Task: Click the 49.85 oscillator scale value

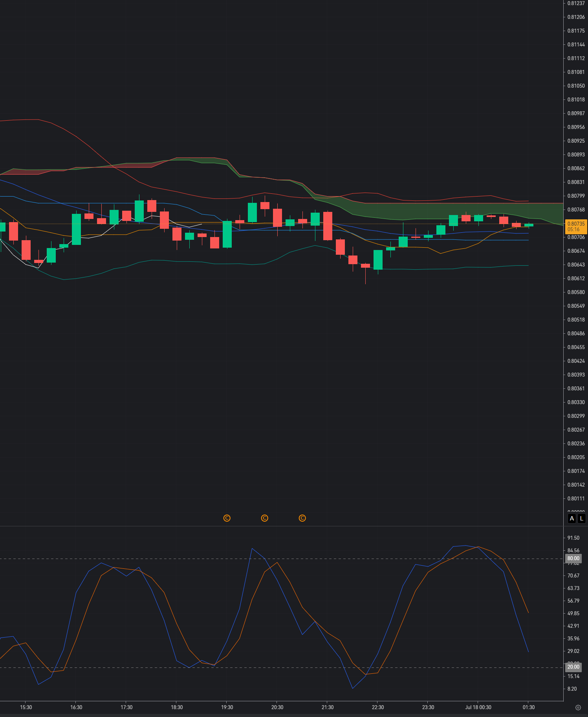Action: pos(573,613)
